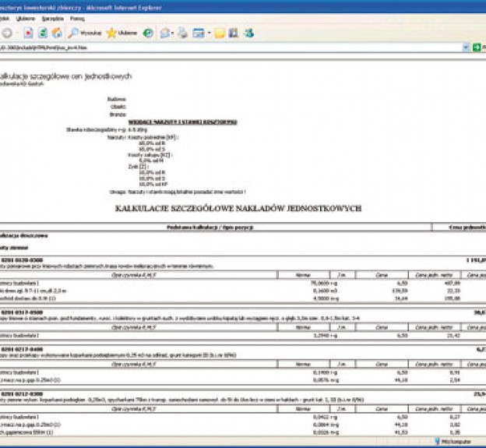The height and width of the screenshot is (448, 486).
Task: Click the green Go button by address bar
Action: click(477, 48)
